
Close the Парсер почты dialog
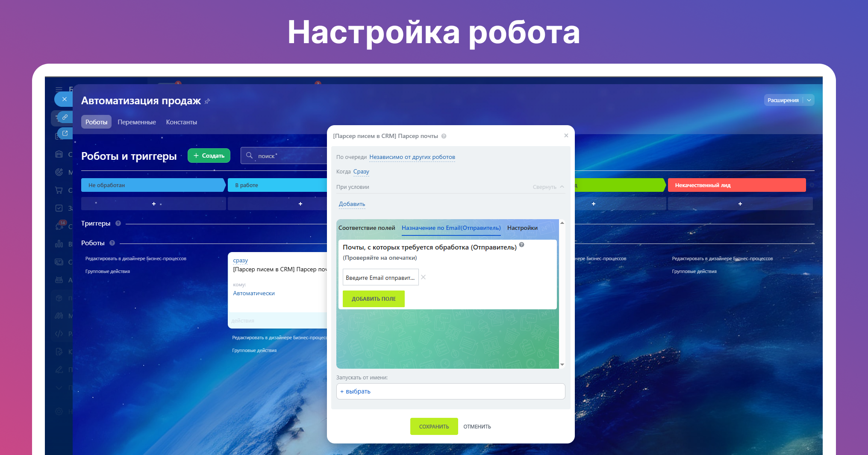[566, 135]
